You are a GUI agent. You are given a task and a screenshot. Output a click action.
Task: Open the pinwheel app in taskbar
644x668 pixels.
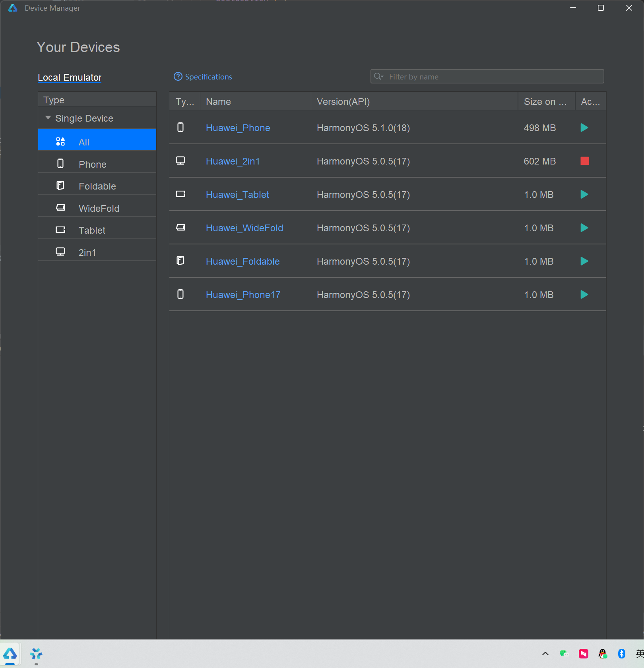pyautogui.click(x=36, y=654)
